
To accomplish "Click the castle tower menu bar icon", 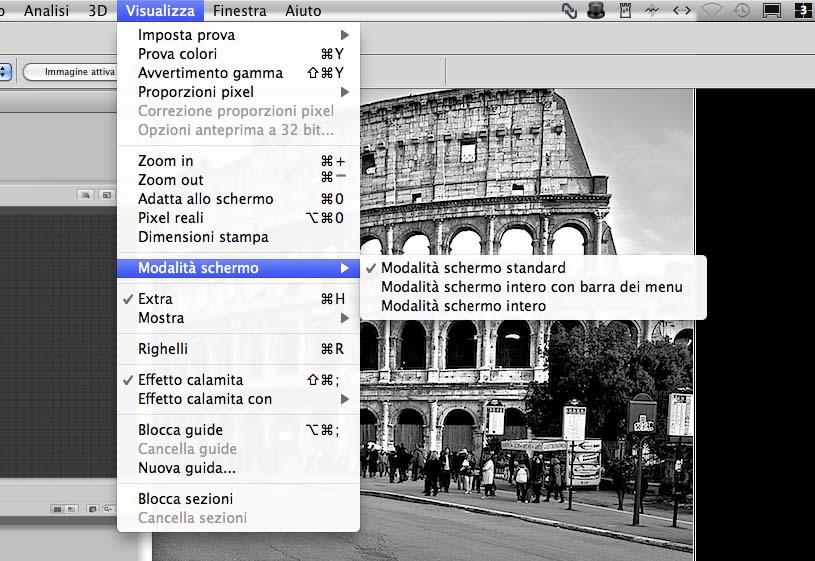I will (x=625, y=10).
